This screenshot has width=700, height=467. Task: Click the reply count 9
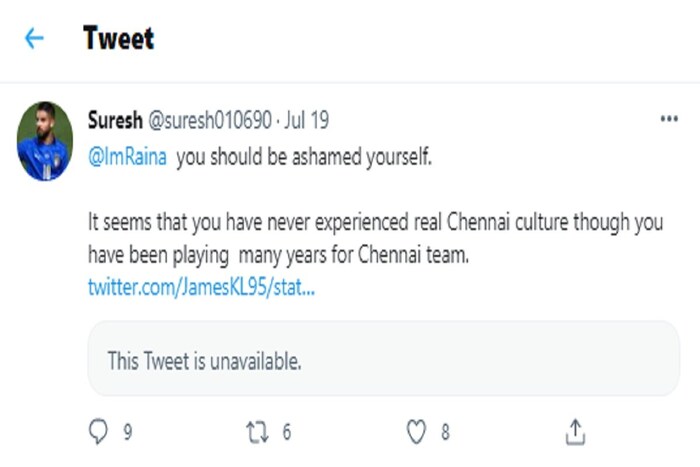click(128, 432)
